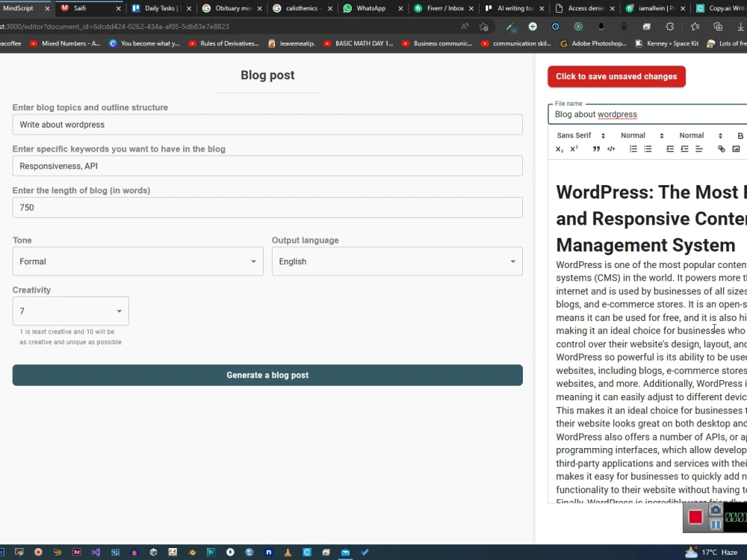747x560 pixels.
Task: Open the Sans Serif font picker
Action: pos(580,136)
